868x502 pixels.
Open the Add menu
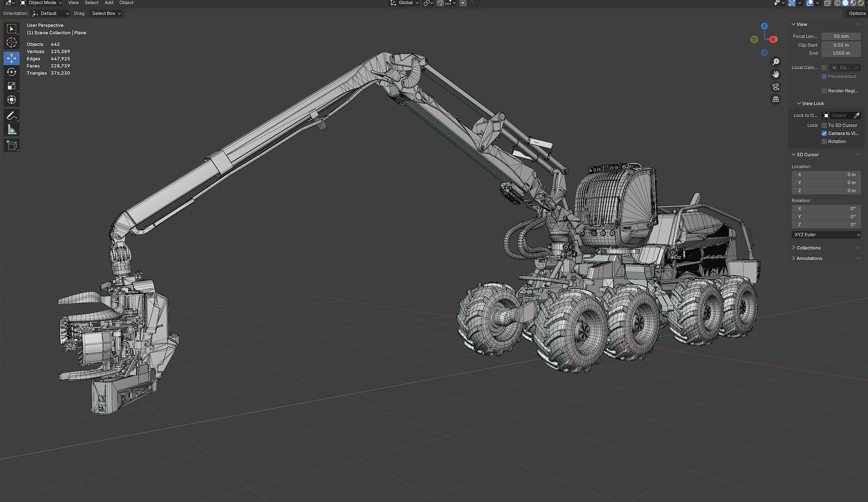[x=109, y=3]
